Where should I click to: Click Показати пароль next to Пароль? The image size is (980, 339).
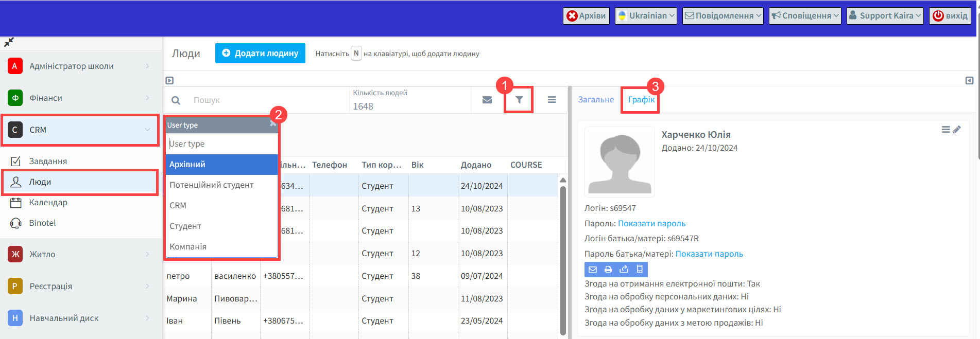[651, 223]
